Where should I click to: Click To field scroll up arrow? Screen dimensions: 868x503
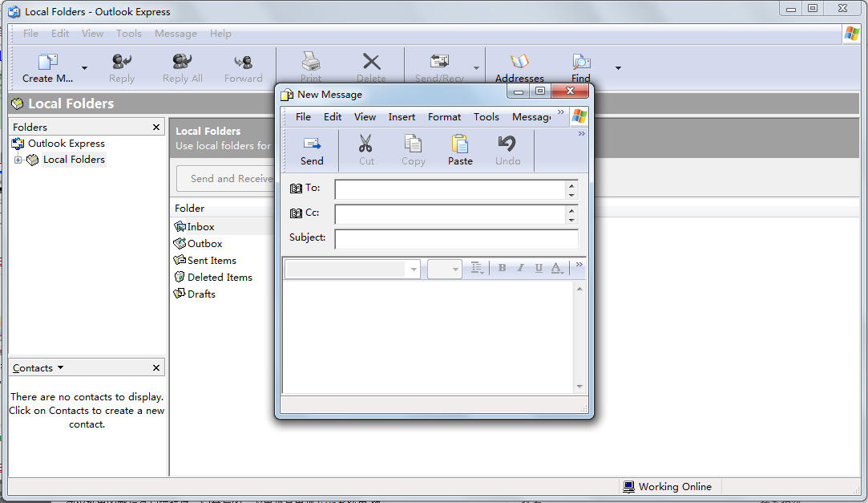(x=571, y=185)
